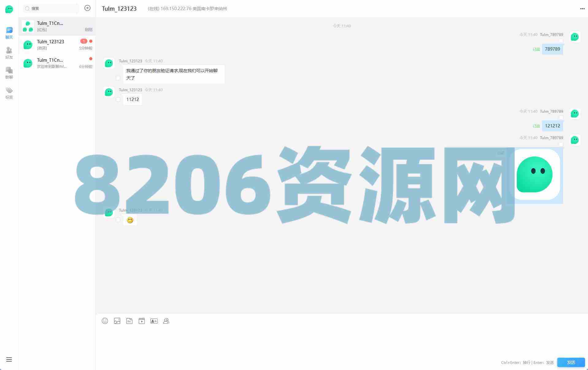Open the emoji picker in message toolbar
The width and height of the screenshot is (588, 370).
click(105, 321)
